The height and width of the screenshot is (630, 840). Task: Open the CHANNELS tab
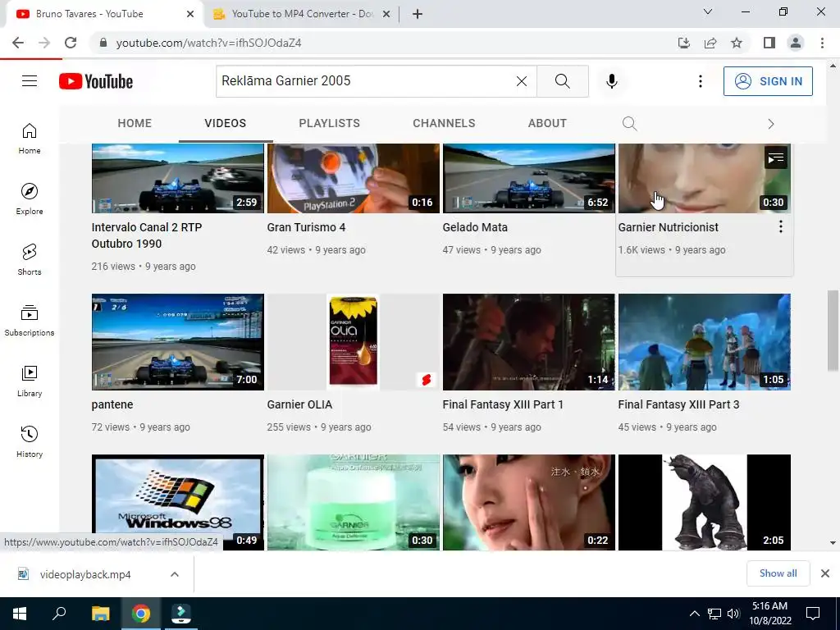pos(444,123)
